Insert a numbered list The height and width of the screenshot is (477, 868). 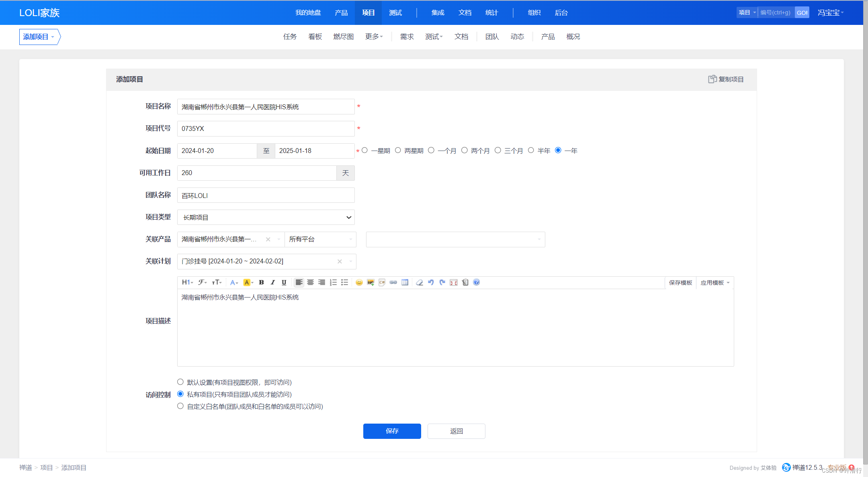pos(333,282)
